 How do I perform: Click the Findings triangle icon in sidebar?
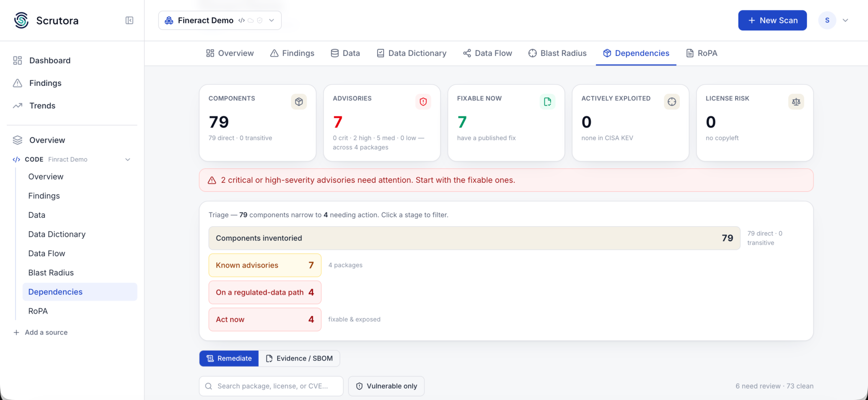click(17, 83)
